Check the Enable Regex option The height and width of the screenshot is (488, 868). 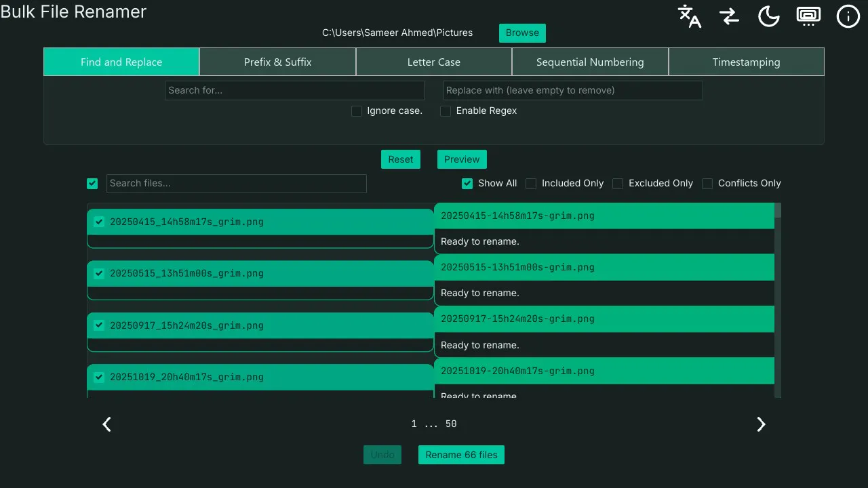(446, 111)
